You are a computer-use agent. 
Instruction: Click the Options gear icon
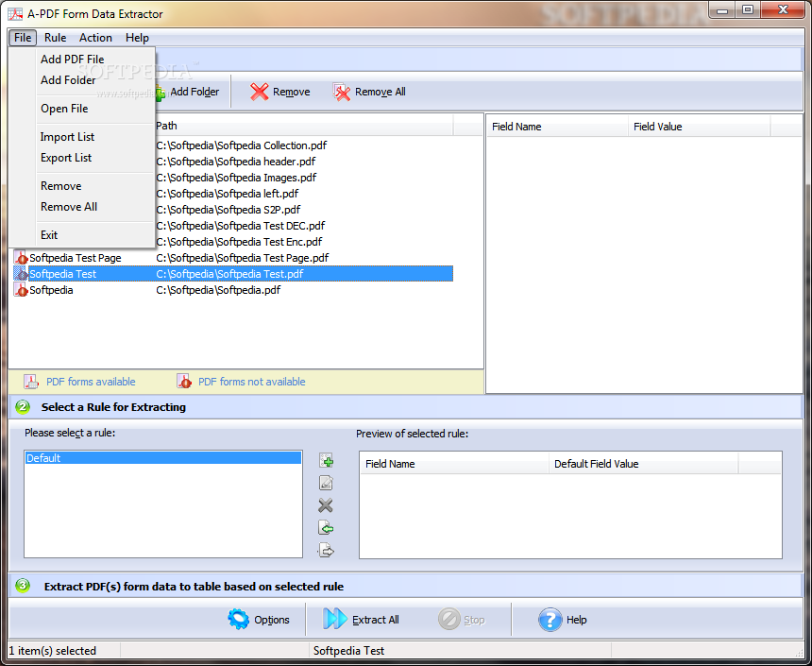click(238, 620)
